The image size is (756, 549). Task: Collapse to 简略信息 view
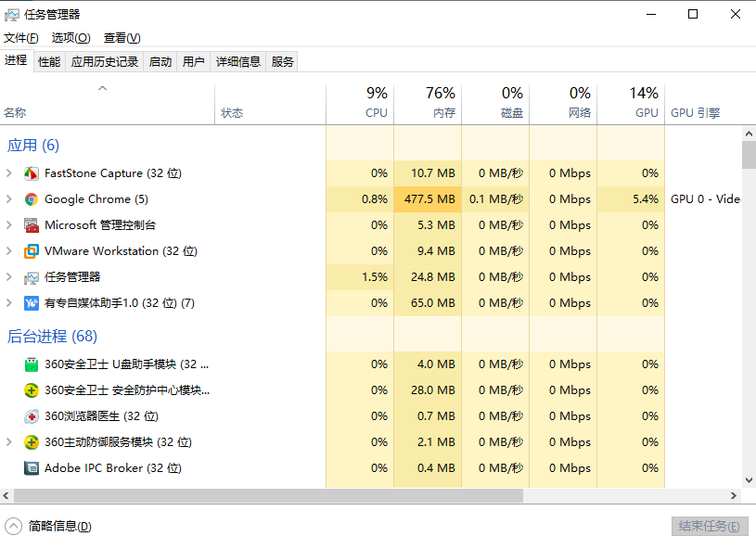(14, 526)
